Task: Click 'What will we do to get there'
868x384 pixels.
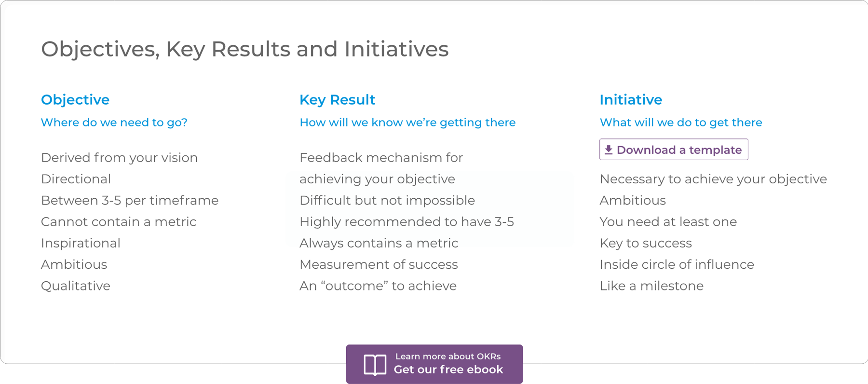Action: tap(681, 123)
